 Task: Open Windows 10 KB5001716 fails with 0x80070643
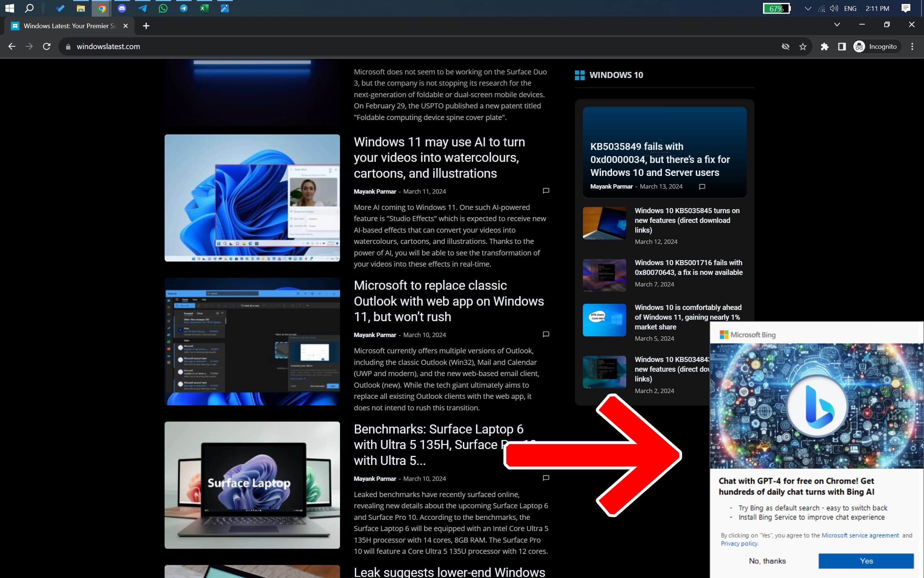688,267
